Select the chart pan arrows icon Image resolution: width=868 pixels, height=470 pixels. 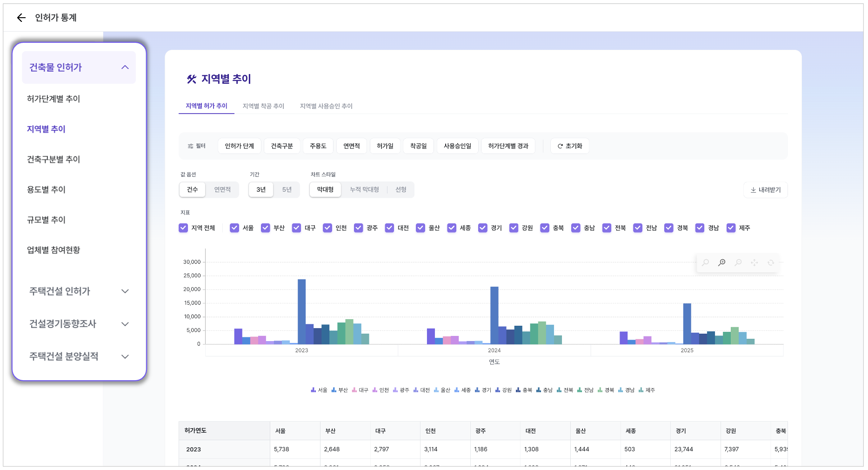(754, 263)
